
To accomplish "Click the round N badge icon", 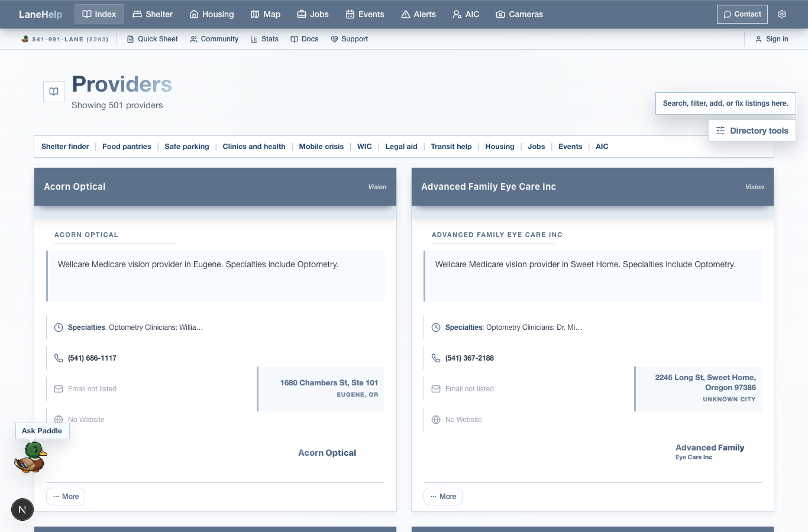I will [22, 510].
